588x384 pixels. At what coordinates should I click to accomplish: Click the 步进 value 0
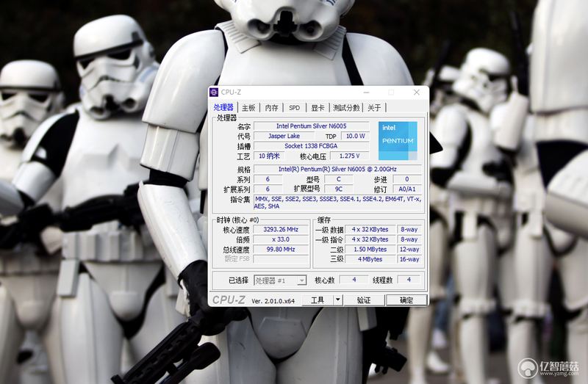[x=407, y=179]
